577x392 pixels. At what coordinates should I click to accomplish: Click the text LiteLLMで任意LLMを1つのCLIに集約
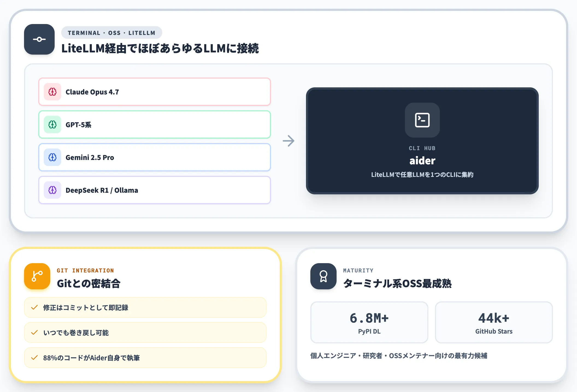point(422,175)
